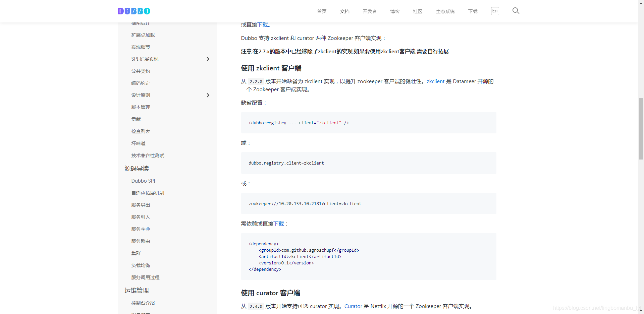Open 版本管理 in the sidebar
This screenshot has height=314, width=644.
click(x=141, y=107)
